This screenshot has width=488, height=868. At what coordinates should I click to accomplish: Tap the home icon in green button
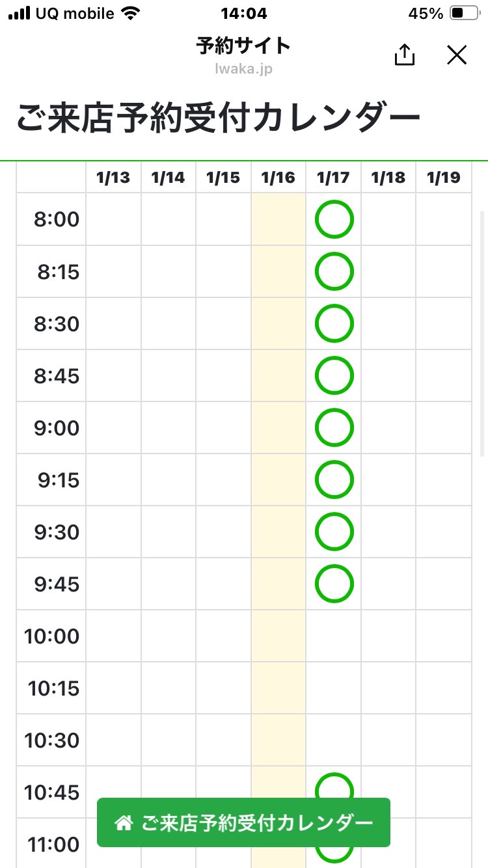(x=123, y=823)
